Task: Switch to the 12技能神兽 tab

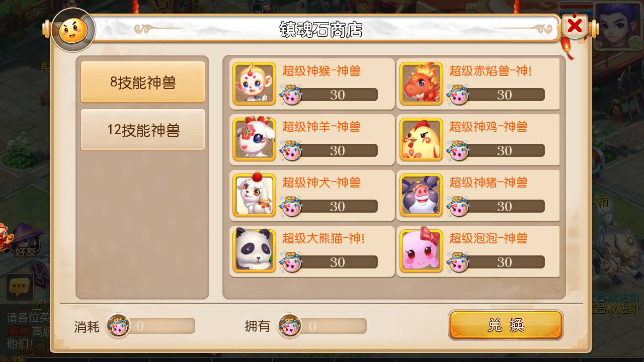Action: (x=143, y=130)
